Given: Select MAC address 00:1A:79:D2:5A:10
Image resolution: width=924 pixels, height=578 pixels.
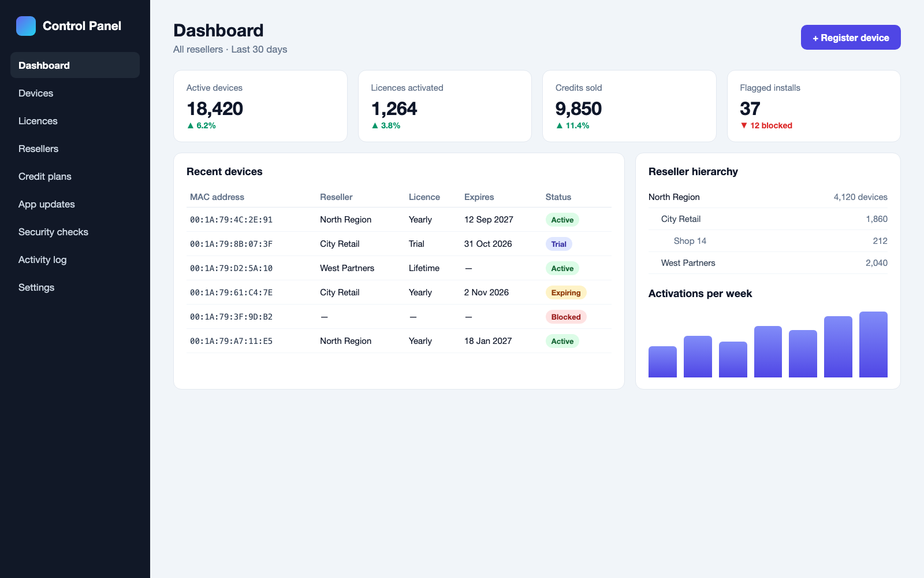Looking at the screenshot, I should coord(231,268).
